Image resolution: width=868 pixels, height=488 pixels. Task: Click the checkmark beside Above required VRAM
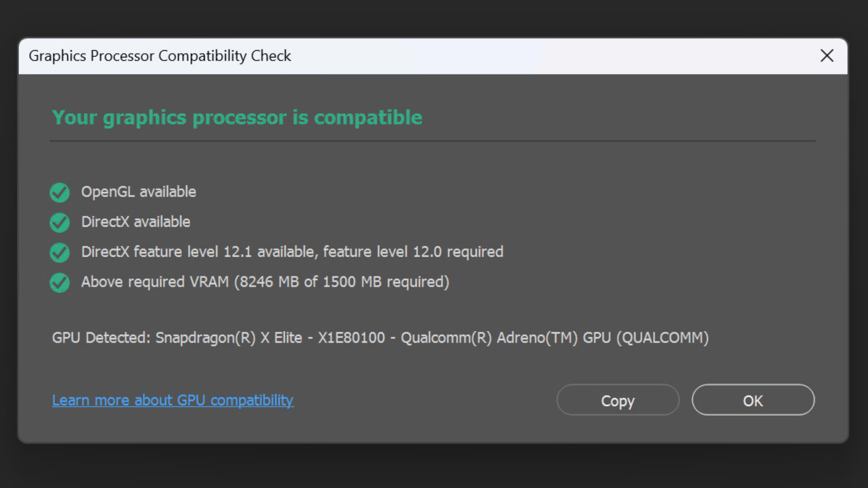pyautogui.click(x=59, y=283)
